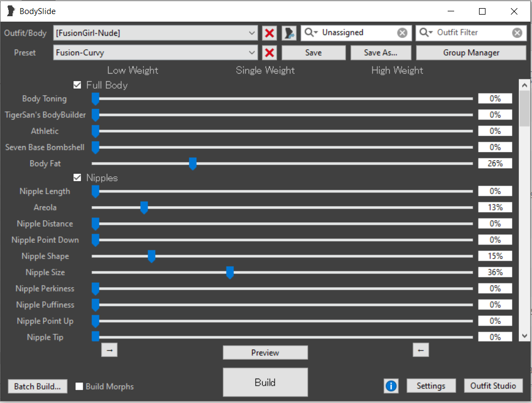532x403 pixels.
Task: Click the High Weight column label
Action: point(397,70)
